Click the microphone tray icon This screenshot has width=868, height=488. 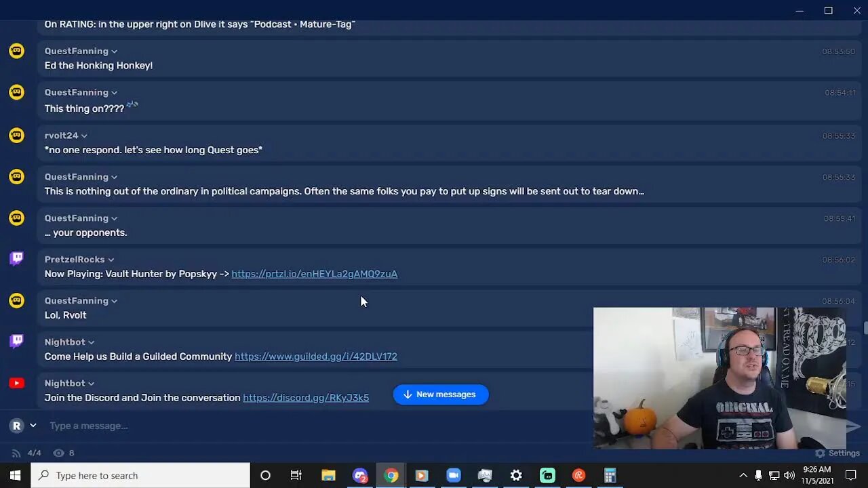758,475
